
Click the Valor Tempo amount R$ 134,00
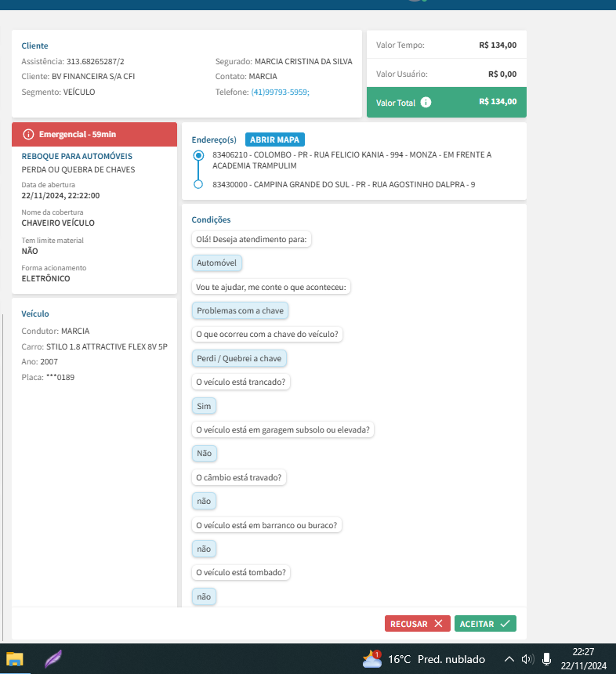tap(498, 45)
